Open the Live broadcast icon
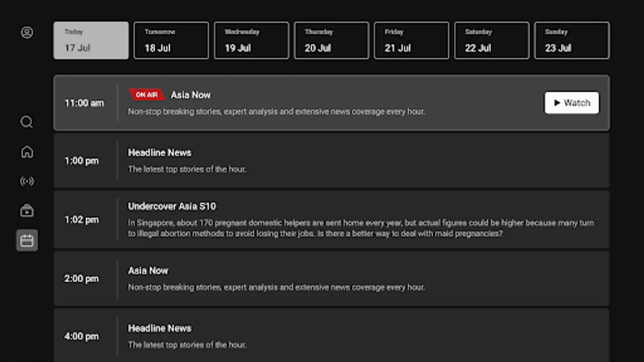 [x=27, y=181]
